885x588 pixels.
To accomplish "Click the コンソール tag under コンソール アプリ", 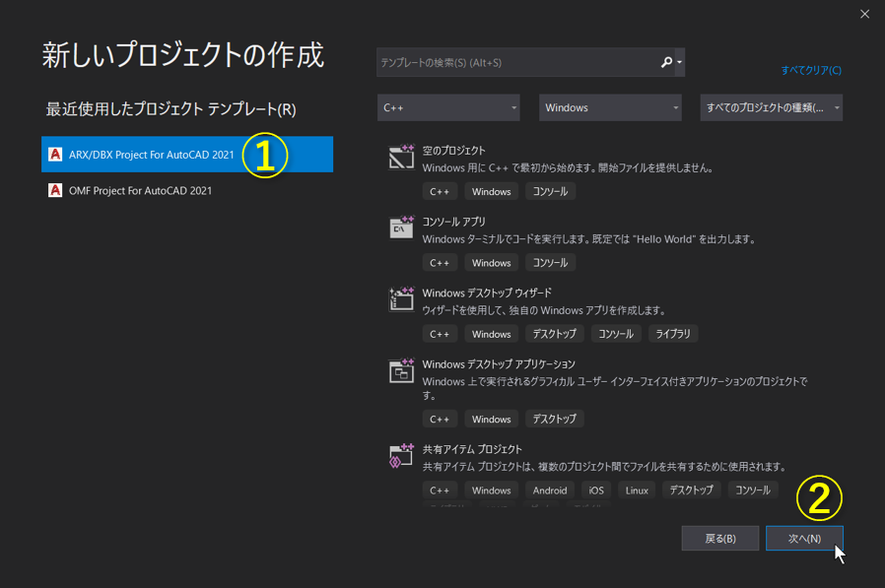I will tap(550, 262).
